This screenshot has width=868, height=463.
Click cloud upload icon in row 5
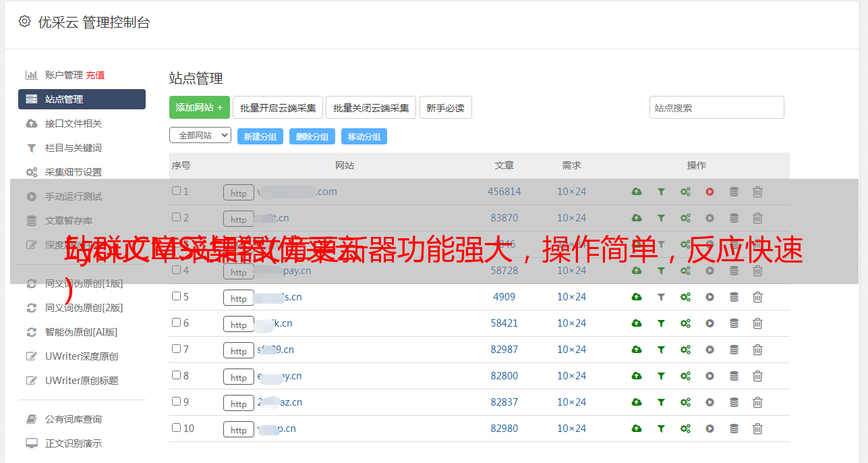click(x=637, y=297)
